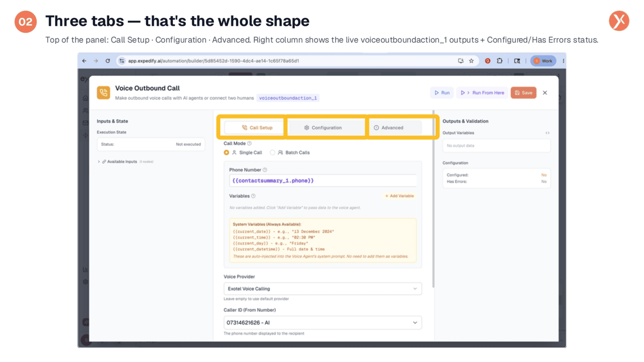Click the Has Errors: No value
The image size is (644, 362).
point(544,181)
